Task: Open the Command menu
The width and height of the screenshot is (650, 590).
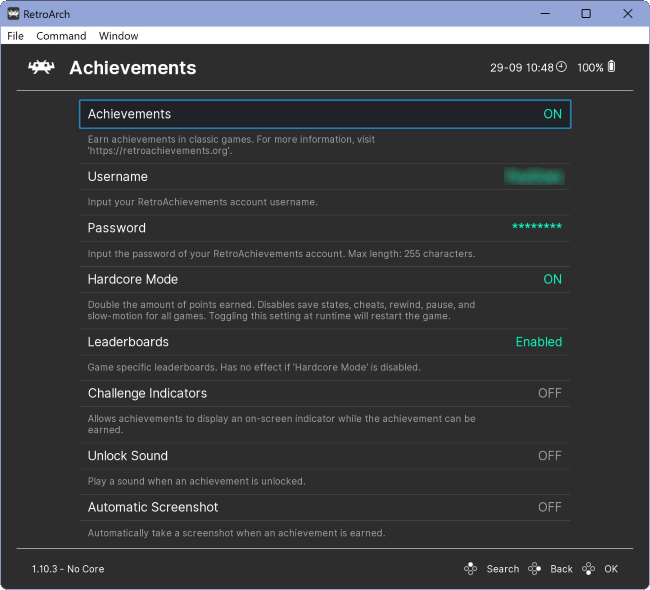Action: (61, 36)
